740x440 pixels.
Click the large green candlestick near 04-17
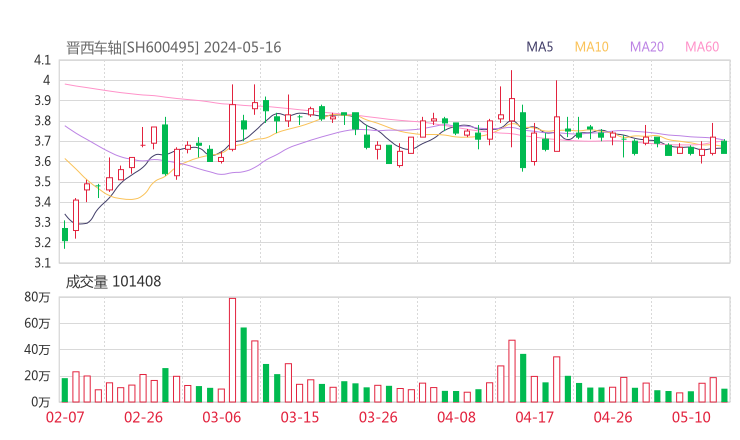pyautogui.click(x=523, y=140)
